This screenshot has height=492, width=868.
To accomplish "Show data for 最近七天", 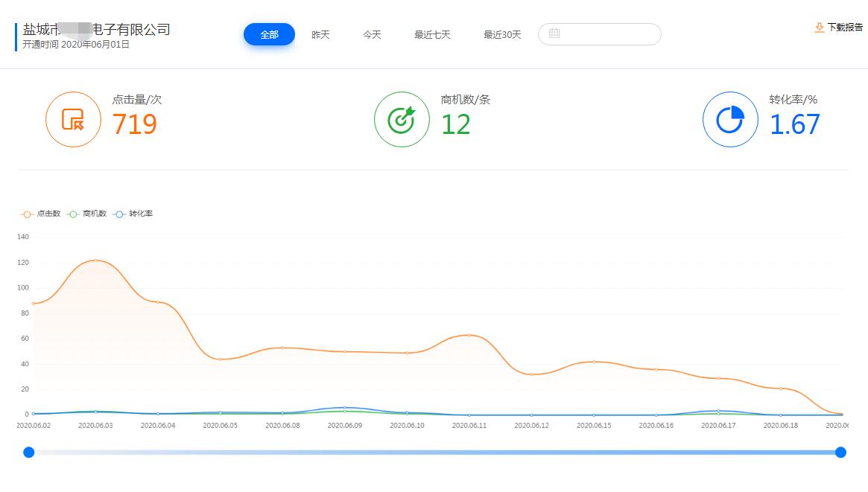I will point(432,34).
